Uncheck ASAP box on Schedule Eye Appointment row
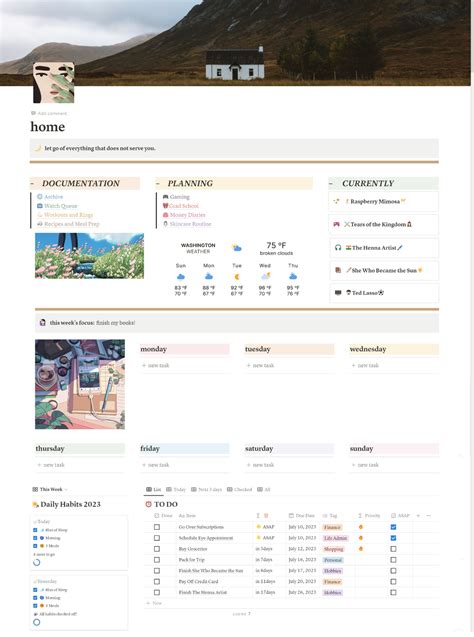Image resolution: width=474 pixels, height=637 pixels. click(393, 538)
